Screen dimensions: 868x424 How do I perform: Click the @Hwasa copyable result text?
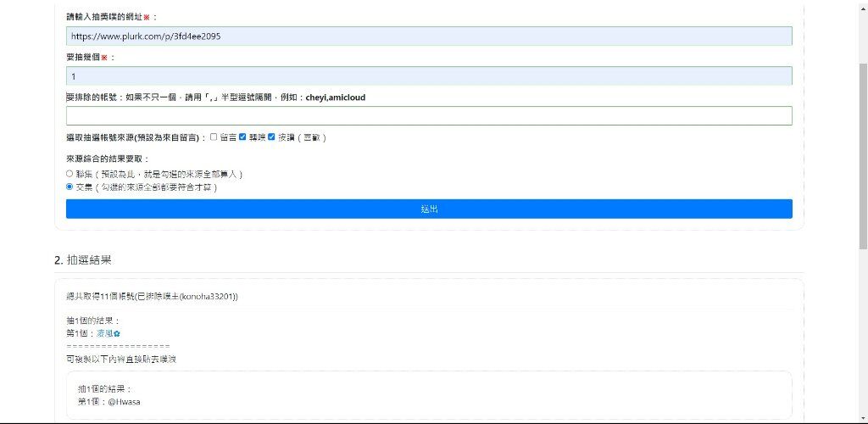124,402
